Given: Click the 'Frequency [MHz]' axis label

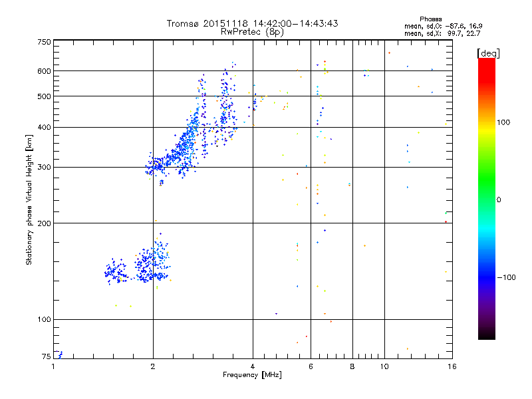Looking at the screenshot, I should pos(252,375).
